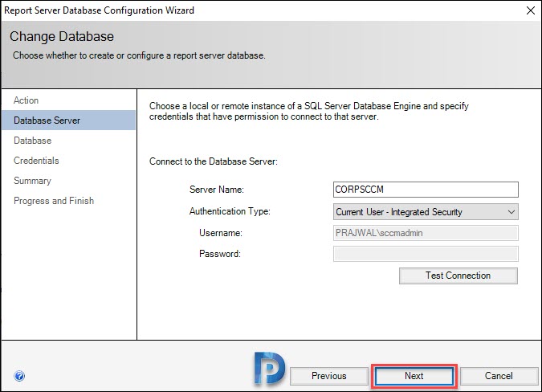The width and height of the screenshot is (542, 392).
Task: Go back with the Previous button
Action: pyautogui.click(x=329, y=376)
